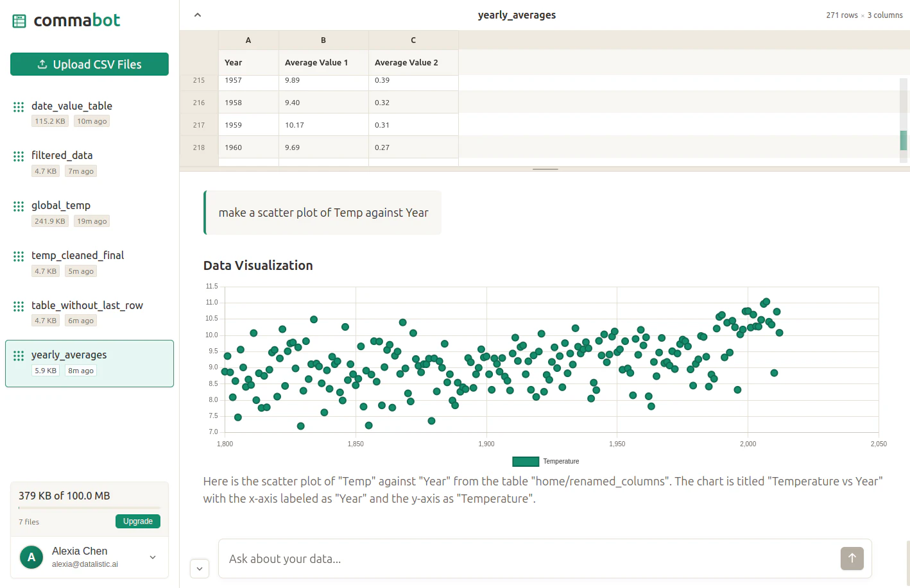Click the chevron left of chat input

(x=200, y=568)
